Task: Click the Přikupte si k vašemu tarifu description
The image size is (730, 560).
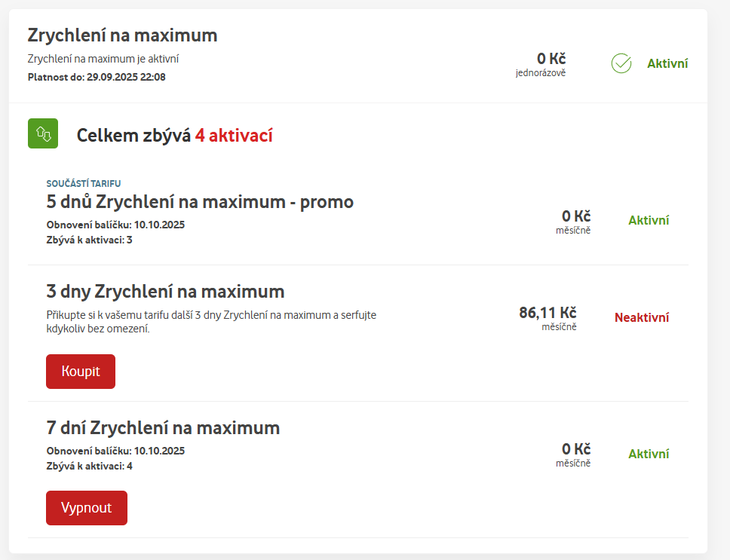Action: click(211, 322)
